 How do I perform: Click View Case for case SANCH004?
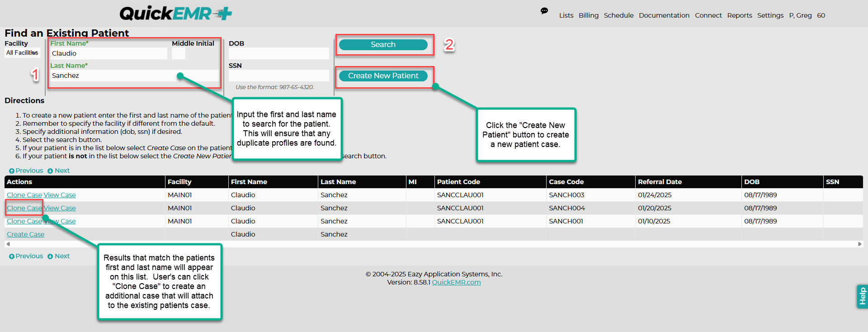pos(60,208)
